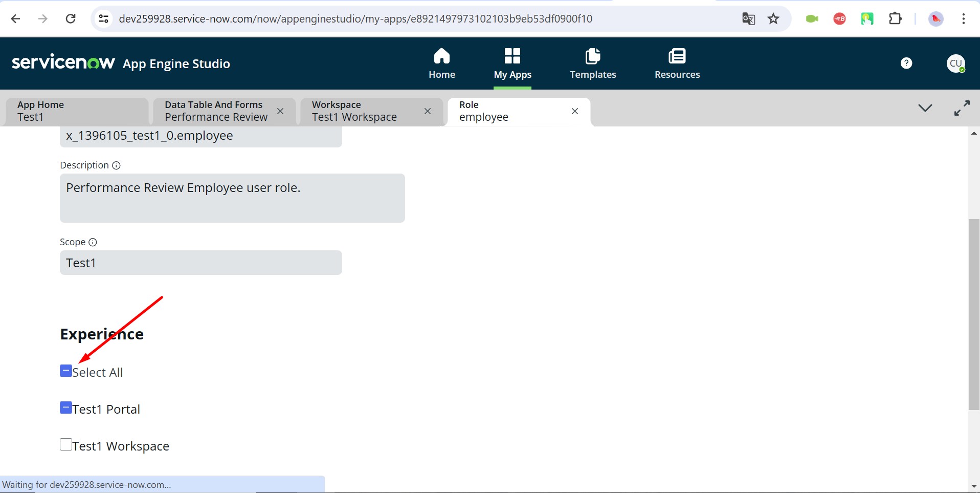Open site information icon in address bar

[x=103, y=19]
